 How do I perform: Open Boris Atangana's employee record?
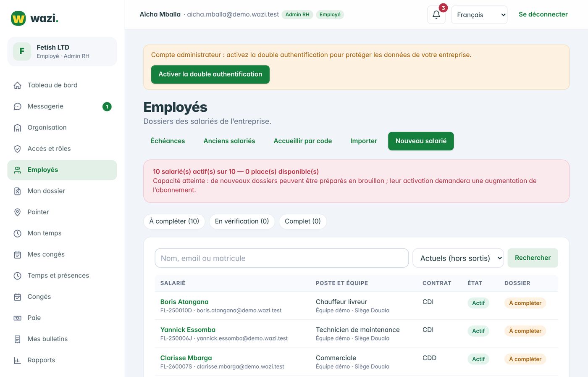(184, 302)
